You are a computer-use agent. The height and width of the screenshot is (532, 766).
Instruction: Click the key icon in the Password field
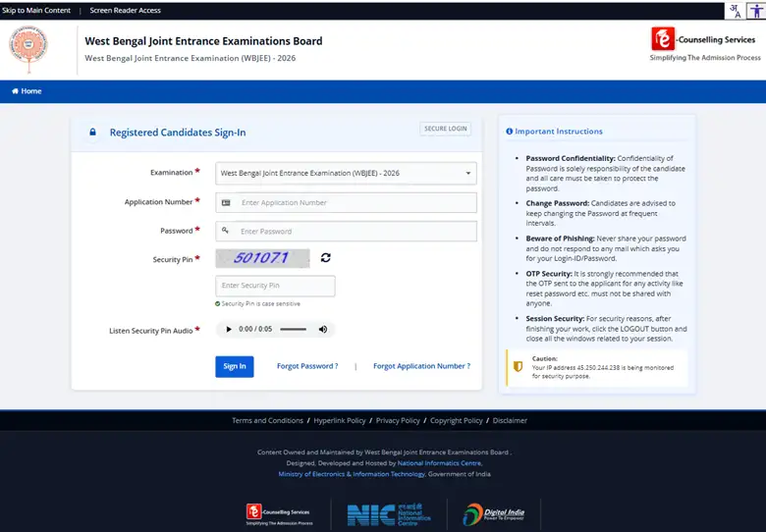click(225, 231)
